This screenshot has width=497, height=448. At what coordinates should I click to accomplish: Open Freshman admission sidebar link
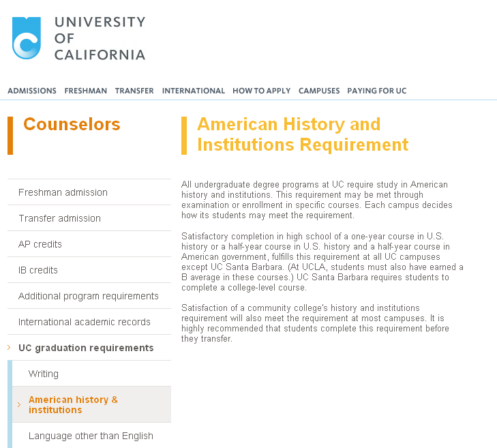[x=63, y=192]
